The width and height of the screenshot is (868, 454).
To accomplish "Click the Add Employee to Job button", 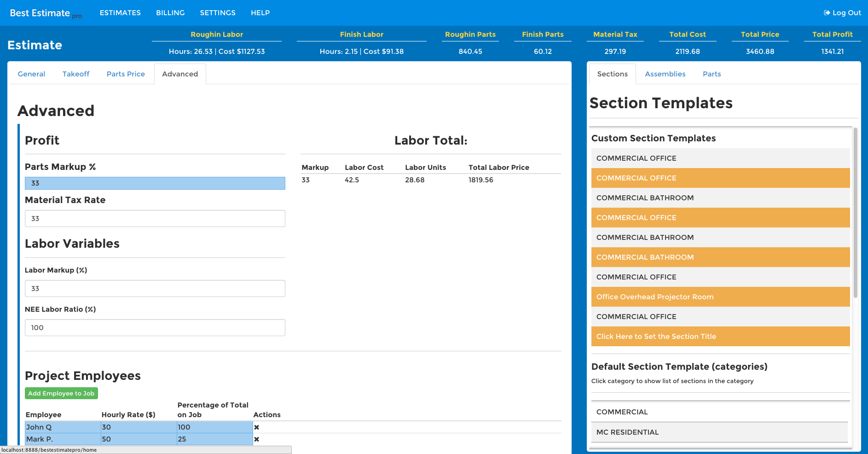I will coord(61,393).
